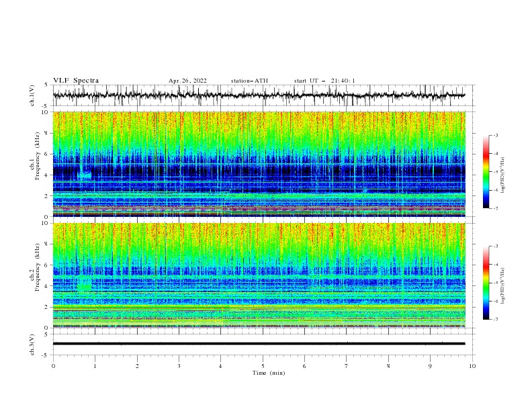Click the ch.2 "Frequency (kHz)" axis label
This screenshot has height=411, width=532.
coord(38,267)
